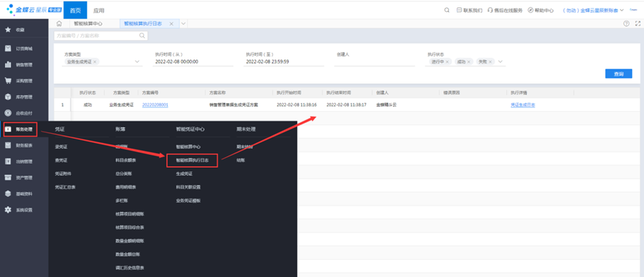Open 基础资料 module in sidebar
Viewport: 644px width, 277px height.
tap(24, 194)
